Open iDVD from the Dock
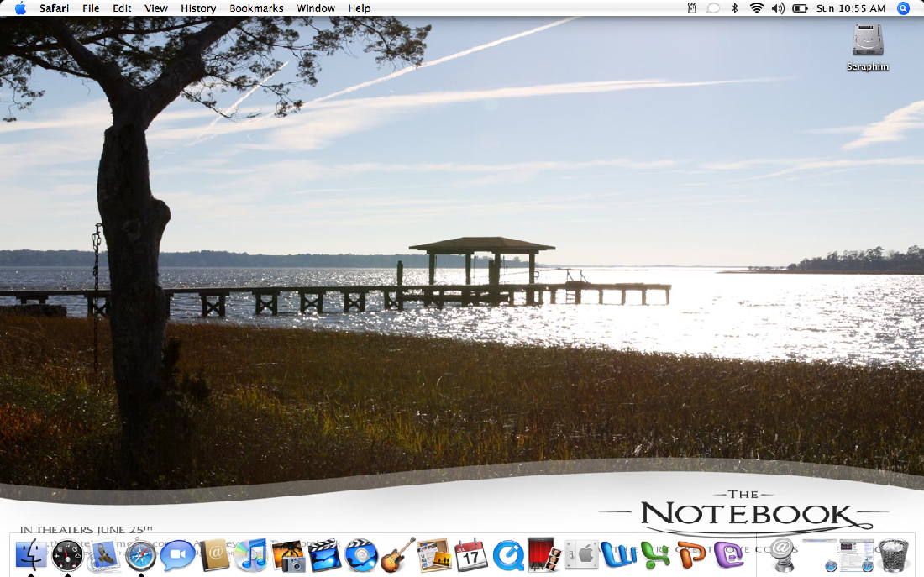The height and width of the screenshot is (577, 924). pos(361,555)
